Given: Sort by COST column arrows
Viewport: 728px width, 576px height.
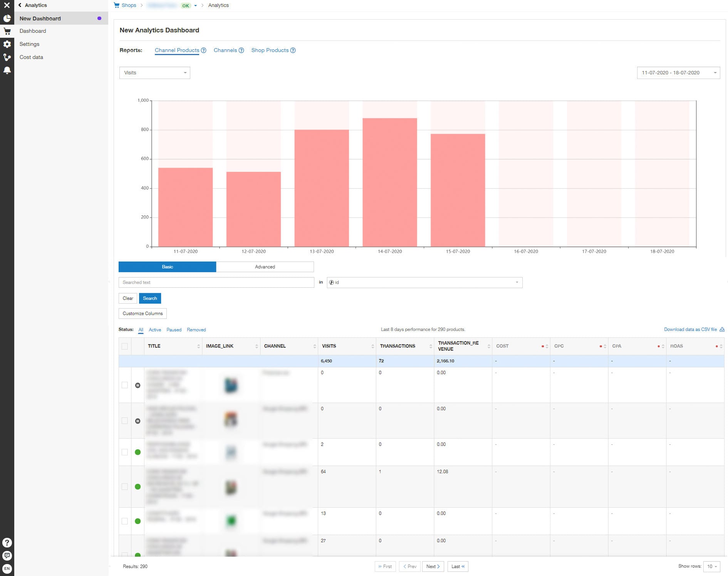Looking at the screenshot, I should (547, 346).
